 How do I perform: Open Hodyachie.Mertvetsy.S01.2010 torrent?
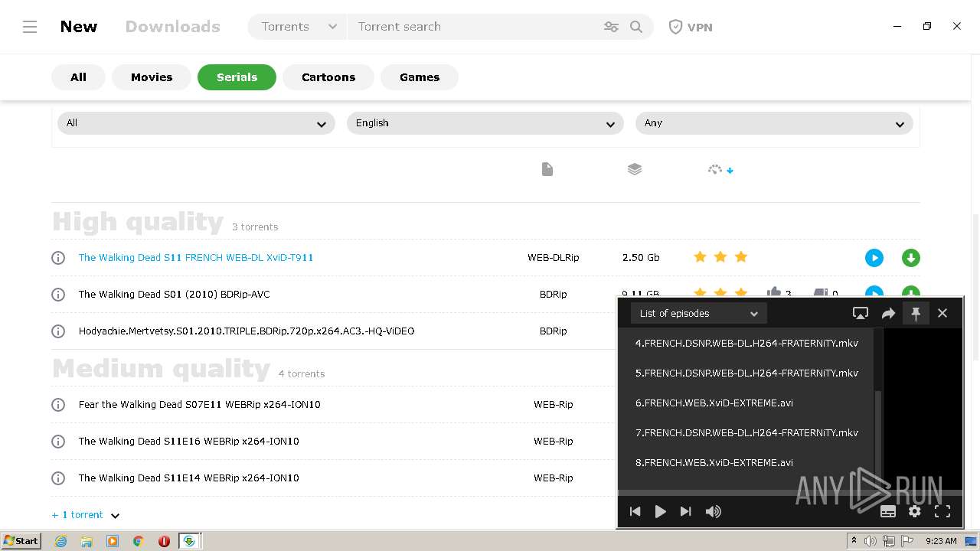[x=247, y=331]
